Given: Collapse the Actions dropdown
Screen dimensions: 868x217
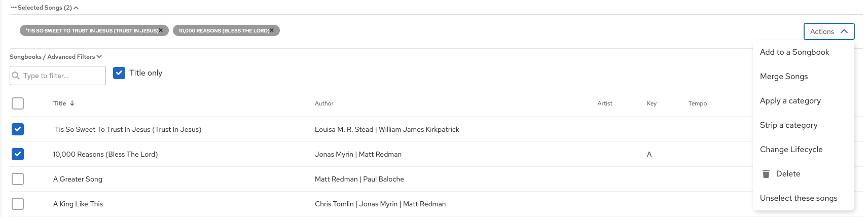Looking at the screenshot, I should click(828, 31).
